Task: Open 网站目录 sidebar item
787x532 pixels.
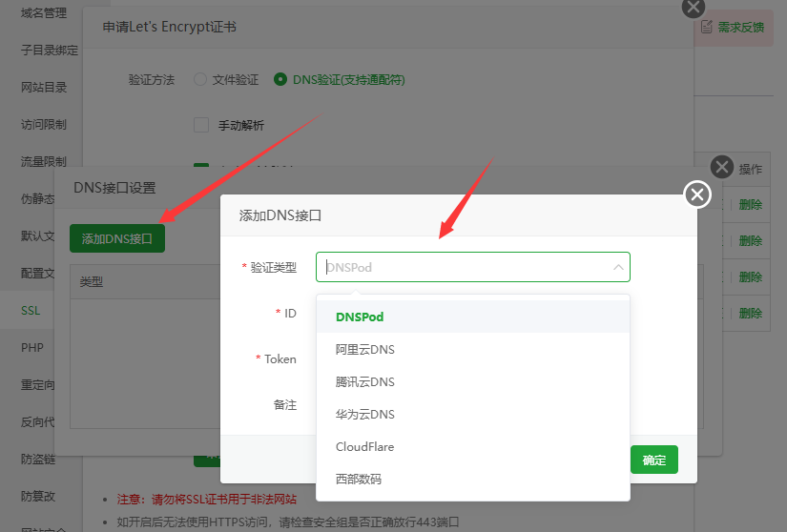Action: [x=44, y=88]
